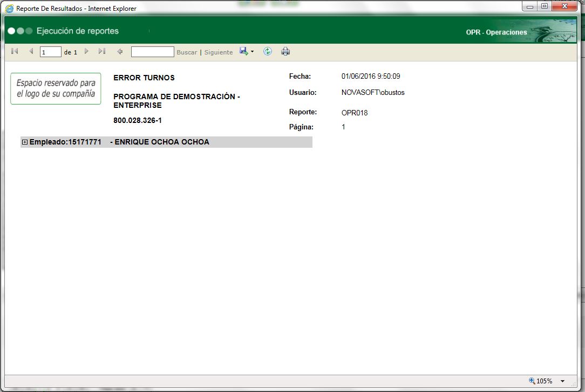585x392 pixels.
Task: Click the current page number field
Action: 50,52
